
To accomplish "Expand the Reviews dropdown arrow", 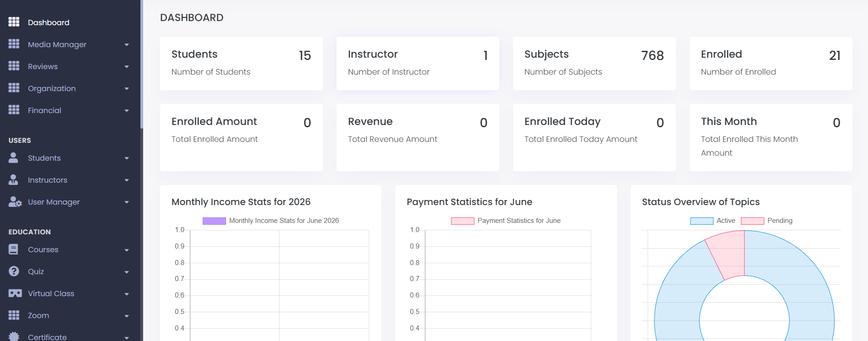I will [127, 67].
